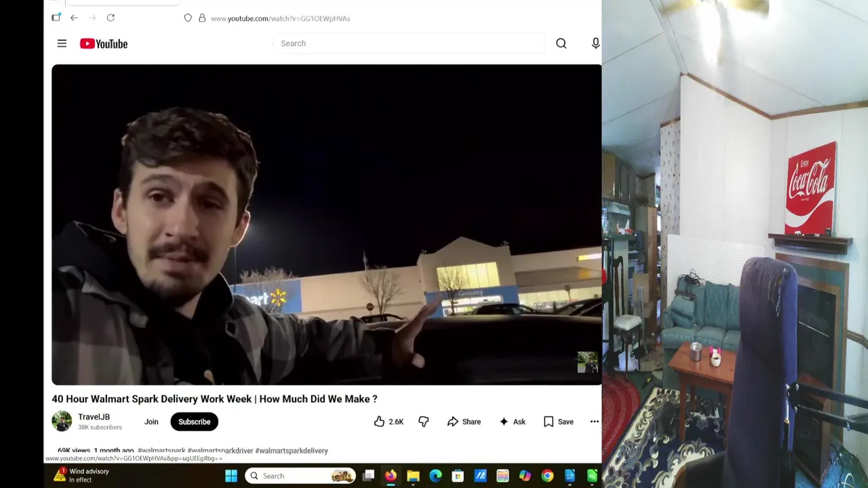The image size is (868, 488).
Task: Click the 38K subscribers text
Action: pyautogui.click(x=100, y=428)
